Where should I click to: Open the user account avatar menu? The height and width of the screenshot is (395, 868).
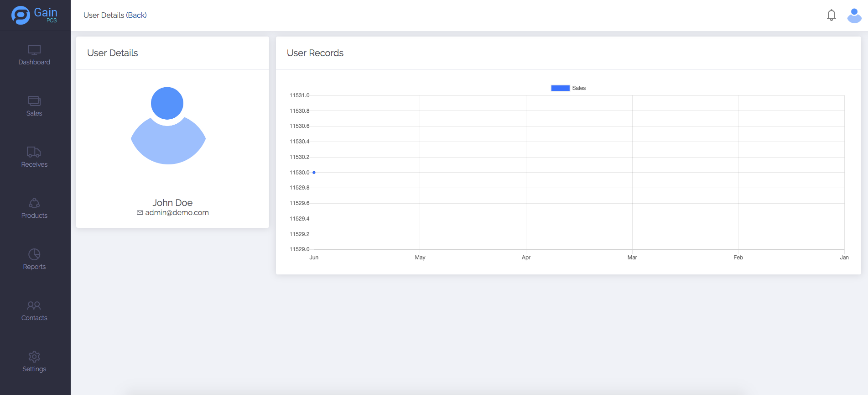(854, 16)
